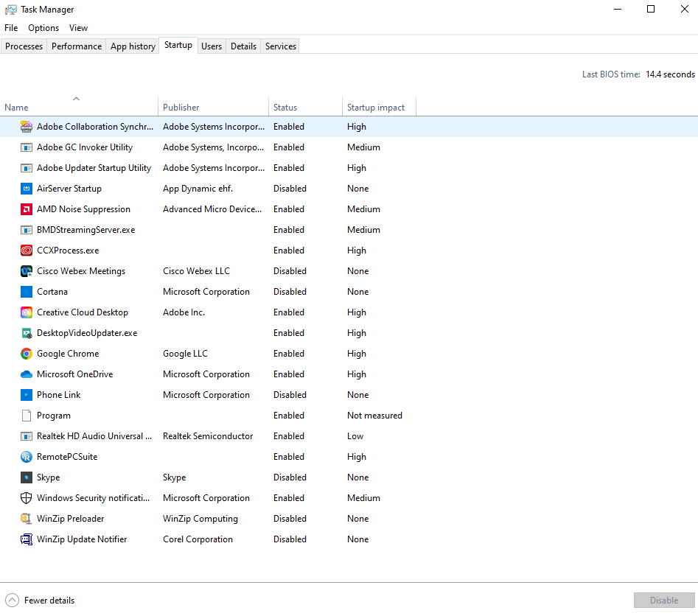
Task: Click the Name column sort arrow
Action: pos(76,98)
